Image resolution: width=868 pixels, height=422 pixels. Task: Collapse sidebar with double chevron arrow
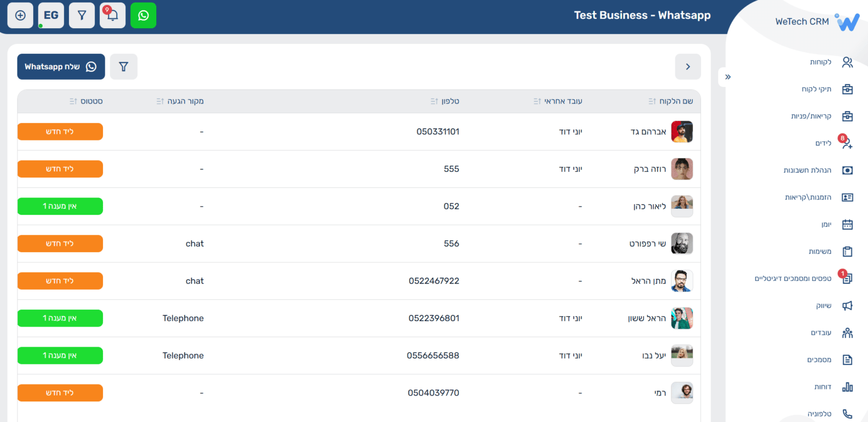coord(728,77)
